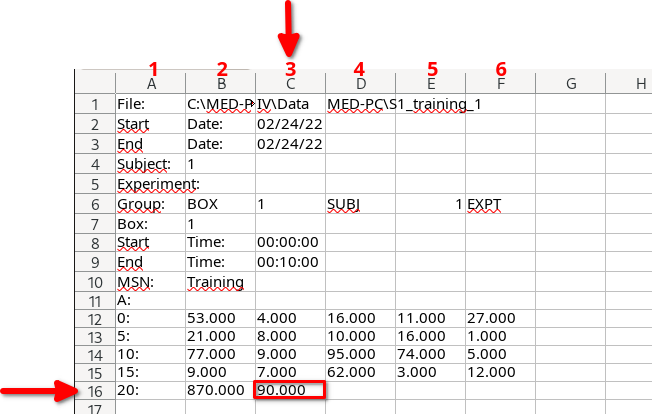This screenshot has height=414, width=652.
Task: Select cell with C:\MED-P file path
Action: click(220, 104)
